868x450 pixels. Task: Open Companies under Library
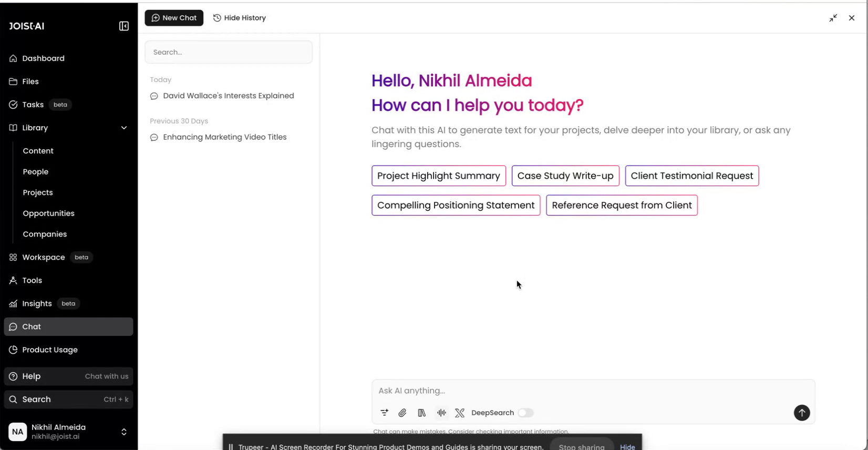click(45, 234)
